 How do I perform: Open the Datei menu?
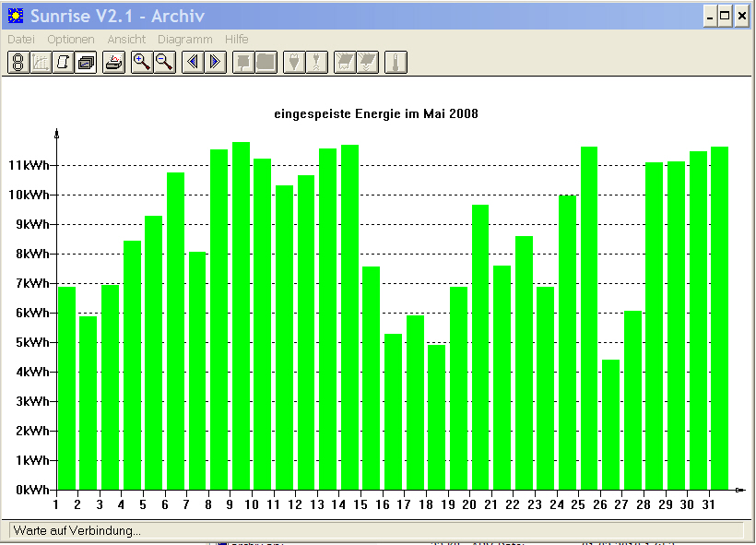(x=21, y=39)
